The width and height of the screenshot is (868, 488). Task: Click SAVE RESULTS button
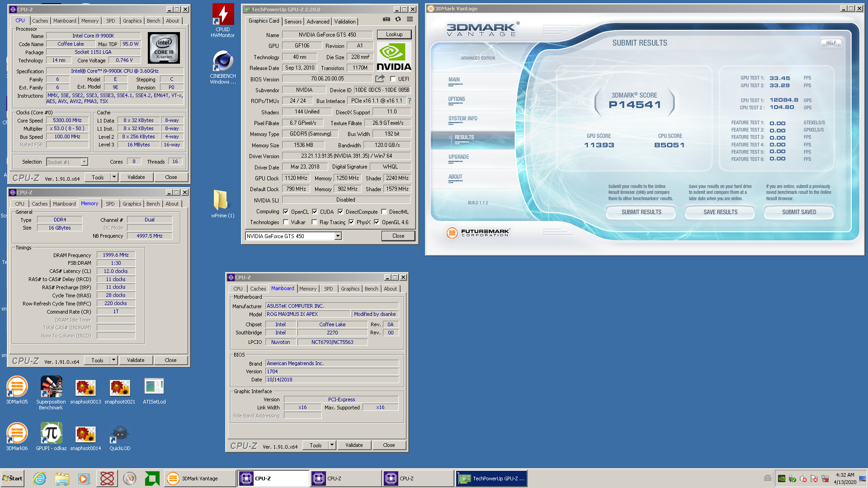[x=720, y=212]
